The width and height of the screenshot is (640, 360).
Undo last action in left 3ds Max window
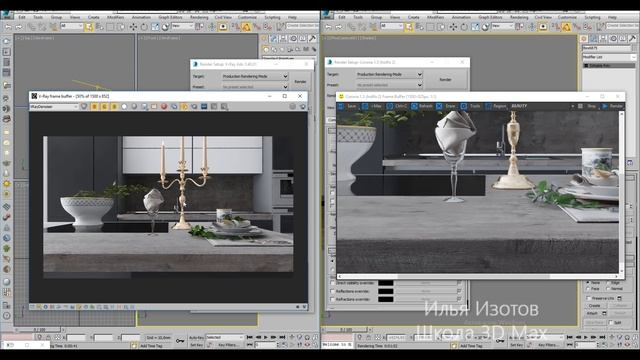tap(8, 27)
